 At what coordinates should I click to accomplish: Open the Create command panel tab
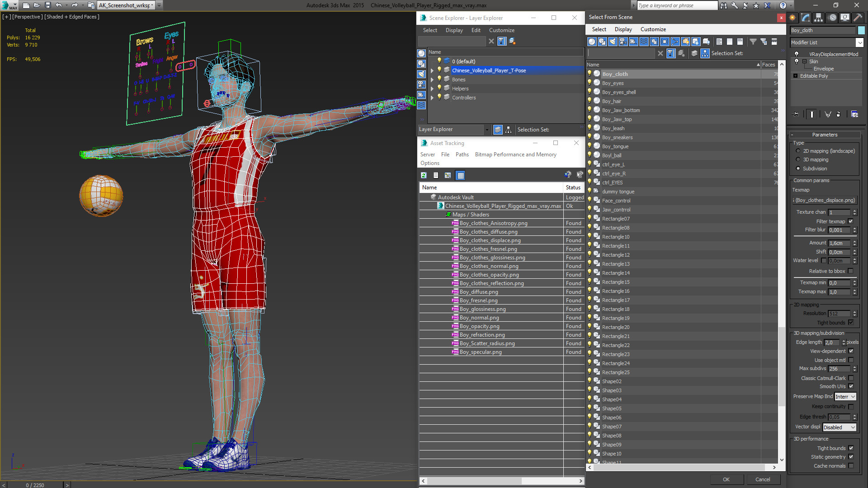(x=793, y=18)
